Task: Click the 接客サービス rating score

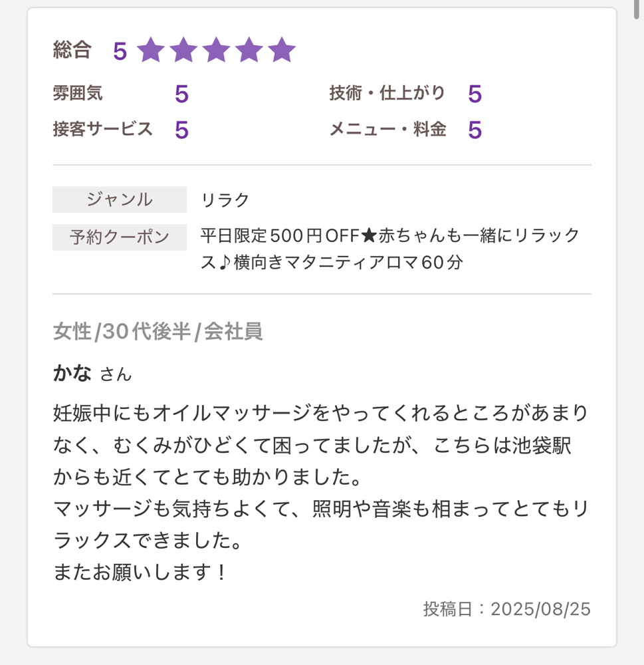Action: coord(181,130)
